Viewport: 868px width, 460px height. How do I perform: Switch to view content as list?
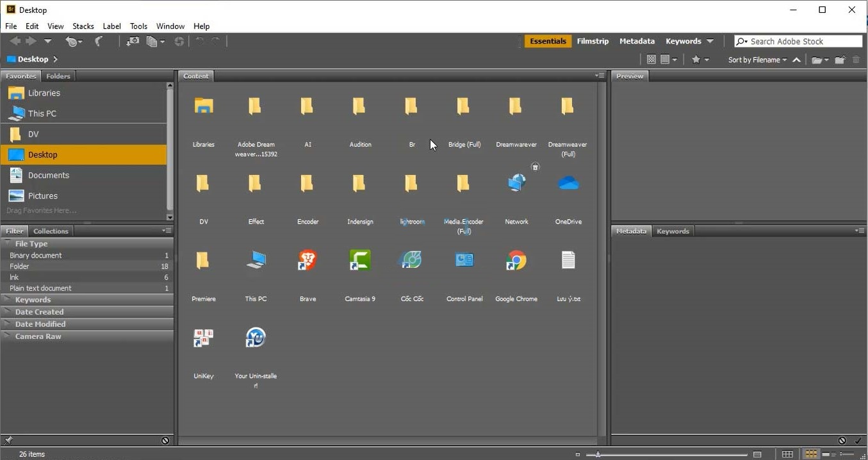click(x=847, y=454)
